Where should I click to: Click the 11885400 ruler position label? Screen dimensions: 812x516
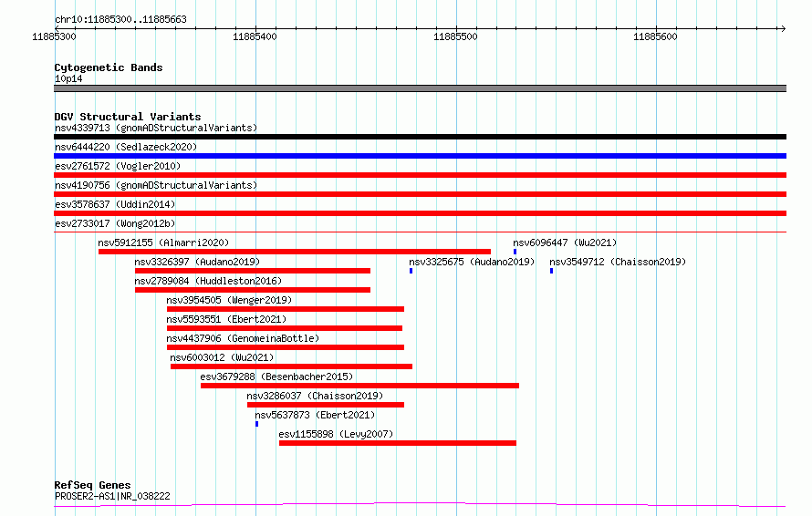pos(255,36)
